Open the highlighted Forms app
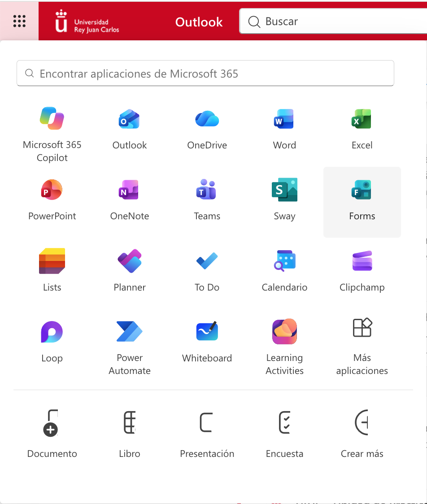Image resolution: width=427 pixels, height=504 pixels. tap(362, 202)
